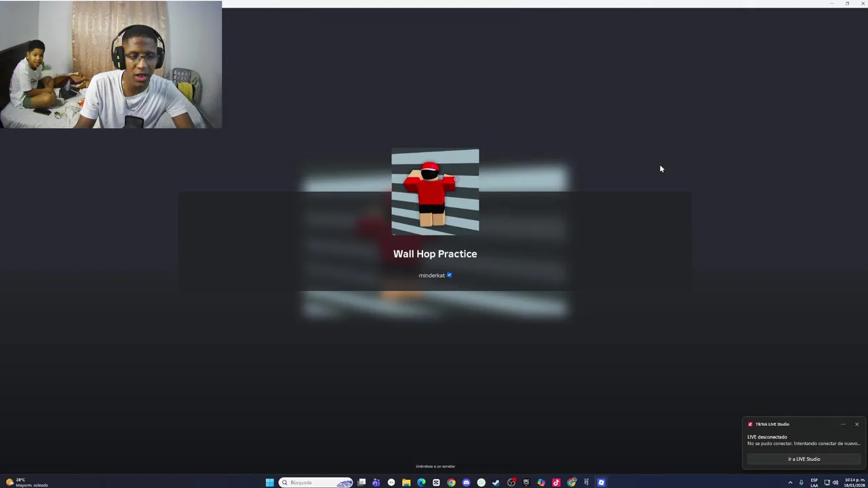868x488 pixels.
Task: Click the "Uniéndose a un servidor" status text
Action: coord(435,466)
